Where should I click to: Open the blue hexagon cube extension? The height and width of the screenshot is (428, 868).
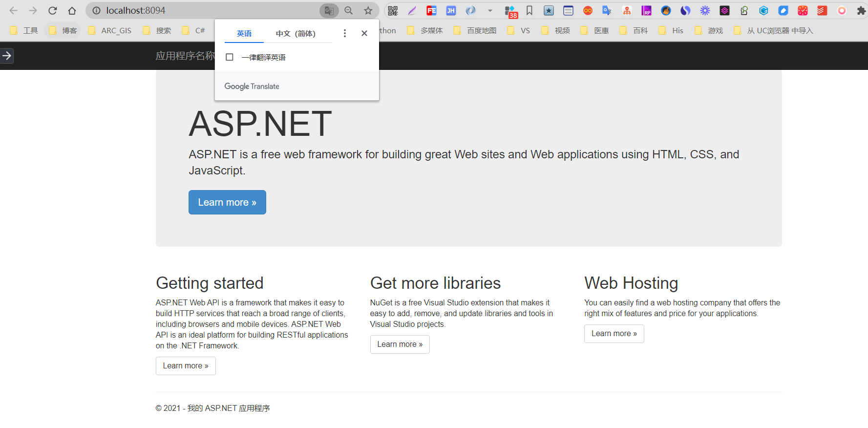pyautogui.click(x=763, y=10)
